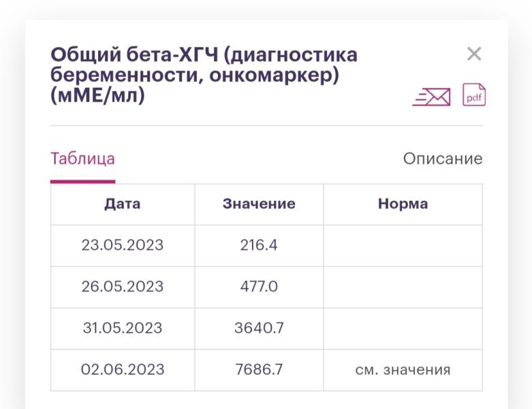Select the 31.05.2023 date cell
Viewport: 532px width, 409px height.
[x=123, y=328]
